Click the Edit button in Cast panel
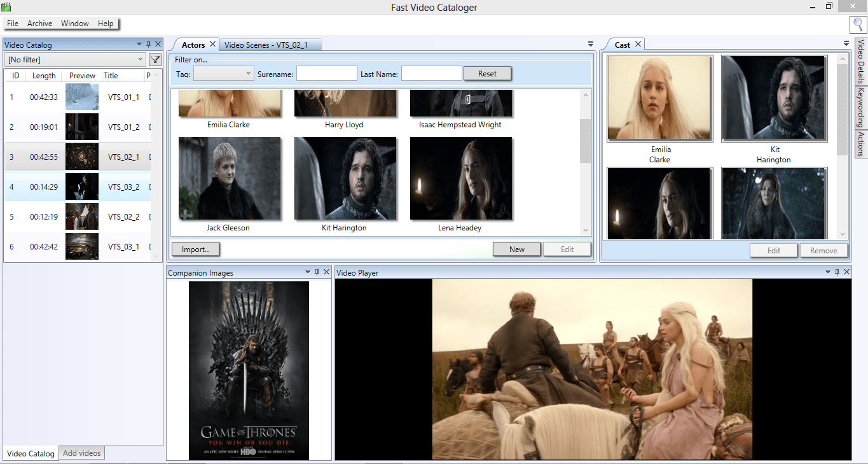 (774, 251)
